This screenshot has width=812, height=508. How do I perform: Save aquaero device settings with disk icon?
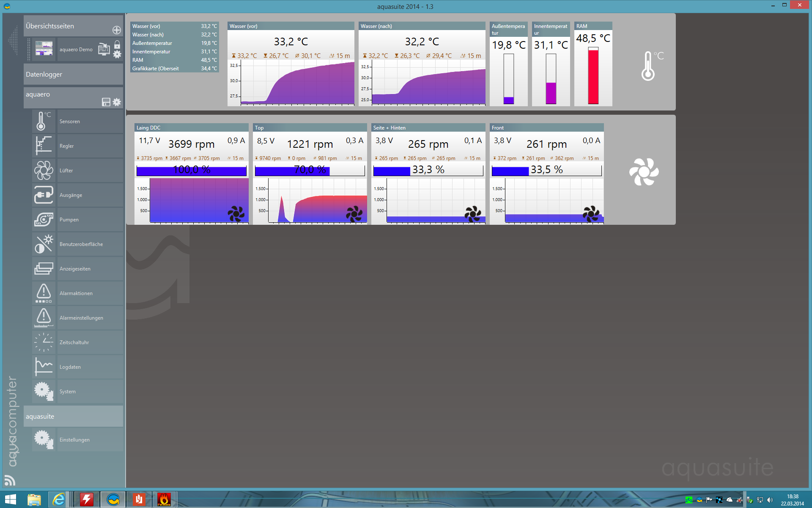pyautogui.click(x=106, y=102)
